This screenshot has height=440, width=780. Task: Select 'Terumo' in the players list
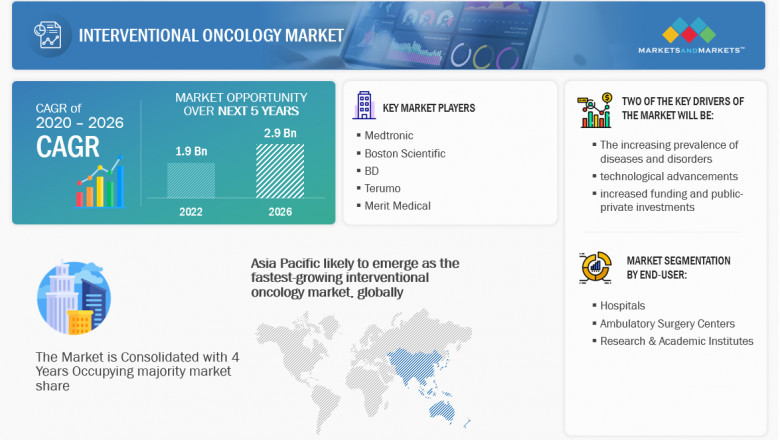pos(383,188)
